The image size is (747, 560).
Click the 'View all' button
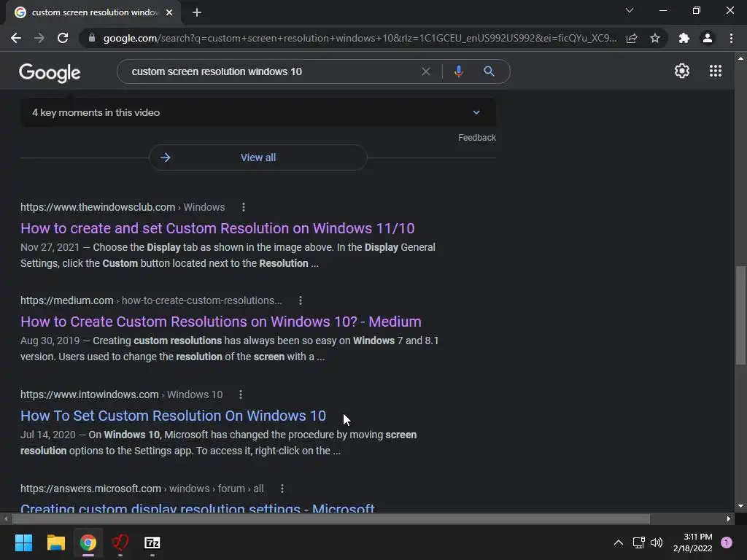[258, 157]
